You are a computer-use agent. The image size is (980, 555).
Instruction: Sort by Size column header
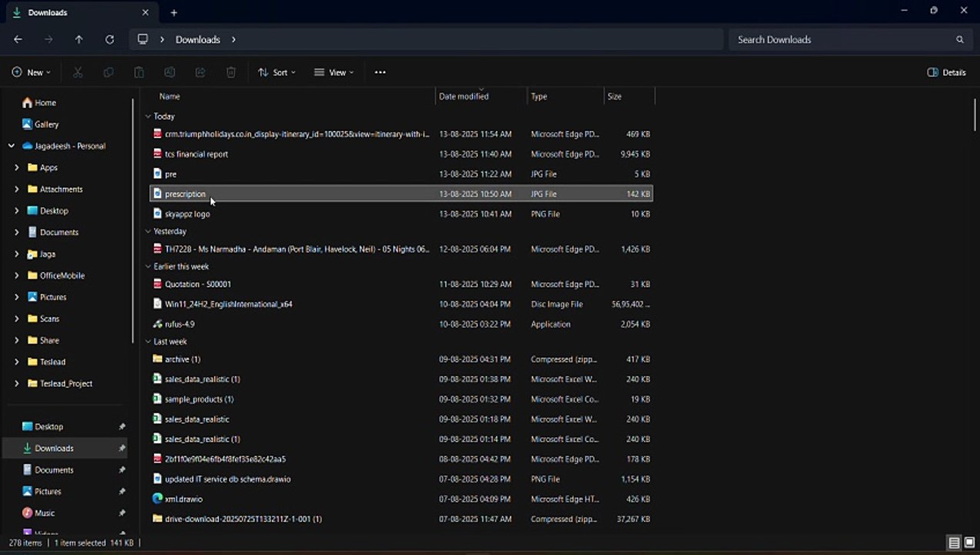pyautogui.click(x=614, y=96)
